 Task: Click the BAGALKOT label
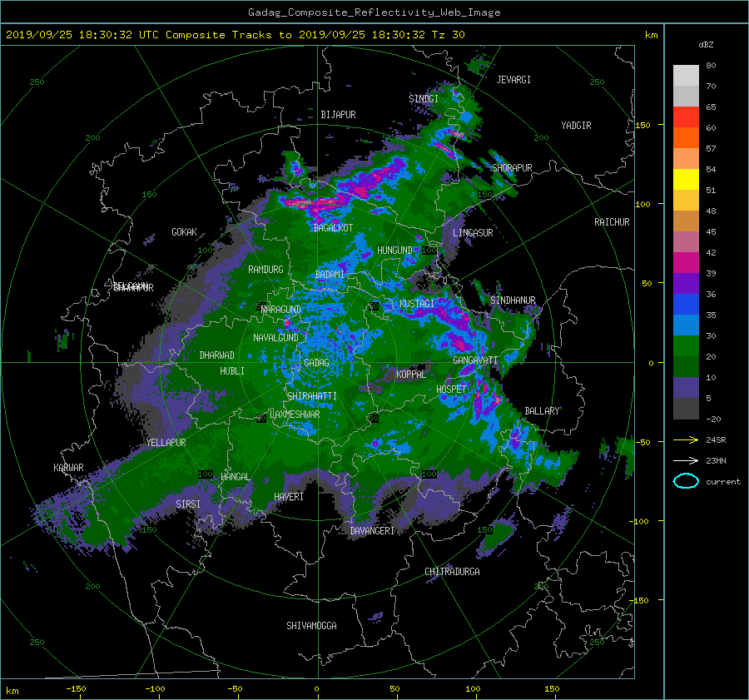point(333,228)
